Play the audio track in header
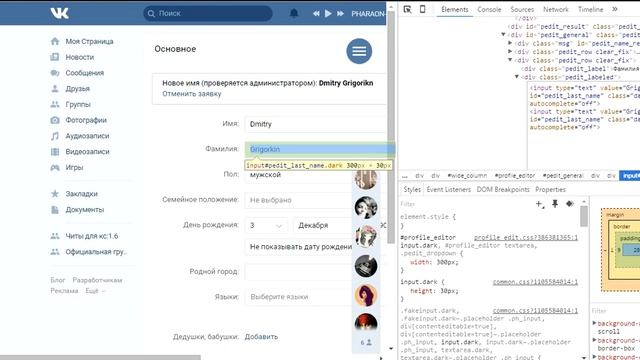 328,13
